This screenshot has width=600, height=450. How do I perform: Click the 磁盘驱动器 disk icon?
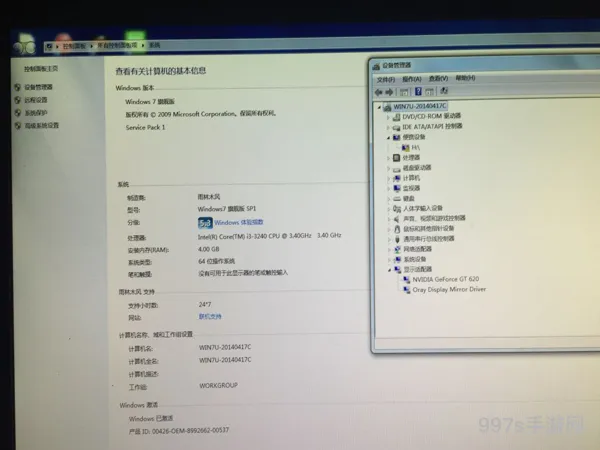tap(397, 168)
